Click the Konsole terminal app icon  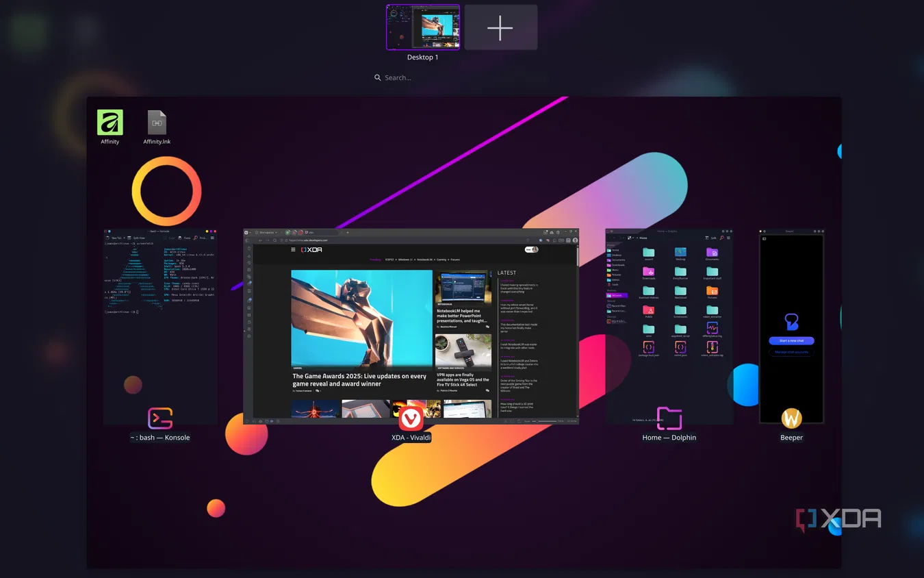pyautogui.click(x=160, y=418)
